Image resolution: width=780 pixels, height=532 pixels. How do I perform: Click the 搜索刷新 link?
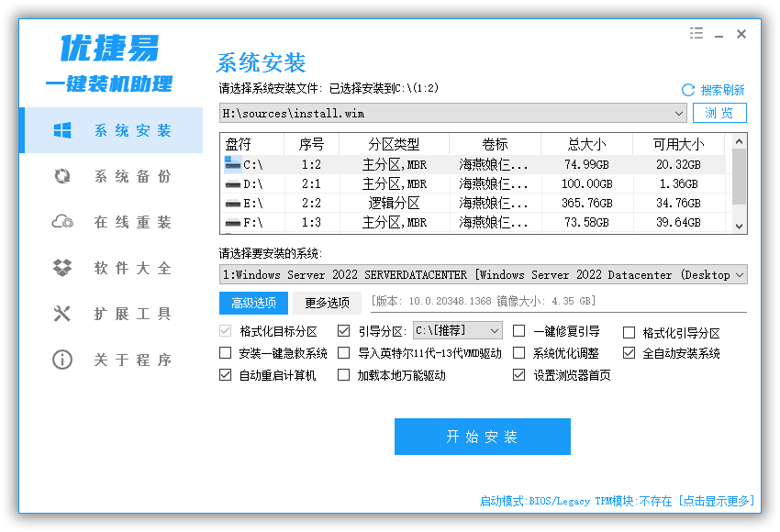pyautogui.click(x=722, y=90)
